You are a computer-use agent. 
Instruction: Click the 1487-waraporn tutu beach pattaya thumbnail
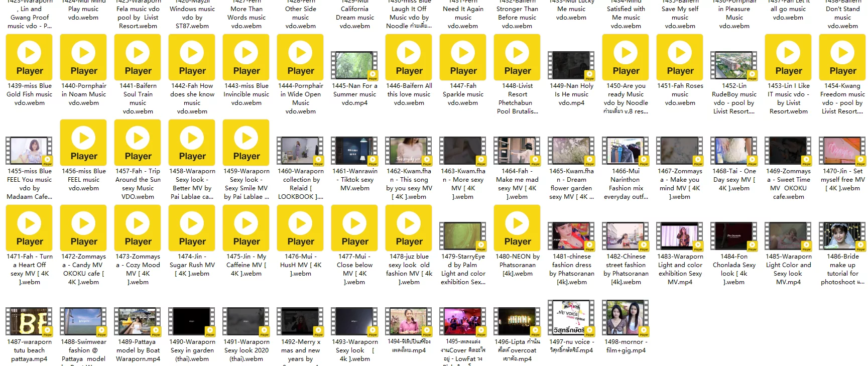point(29,321)
